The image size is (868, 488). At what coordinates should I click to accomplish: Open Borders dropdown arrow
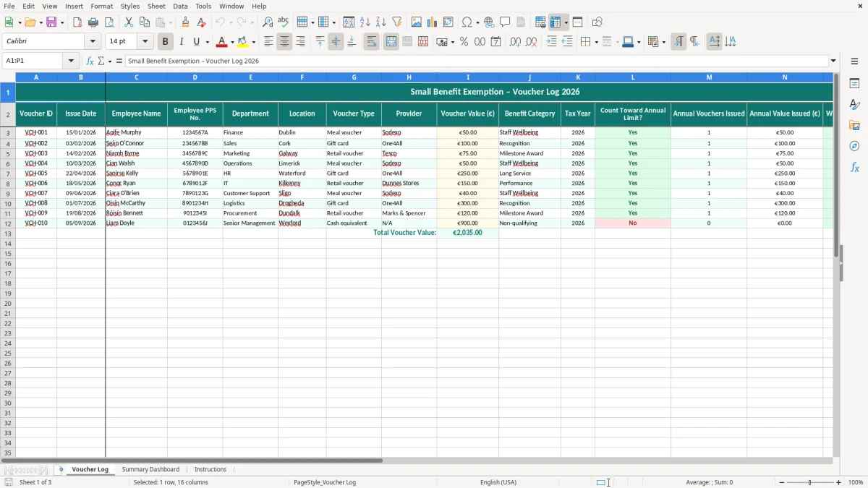pyautogui.click(x=596, y=42)
